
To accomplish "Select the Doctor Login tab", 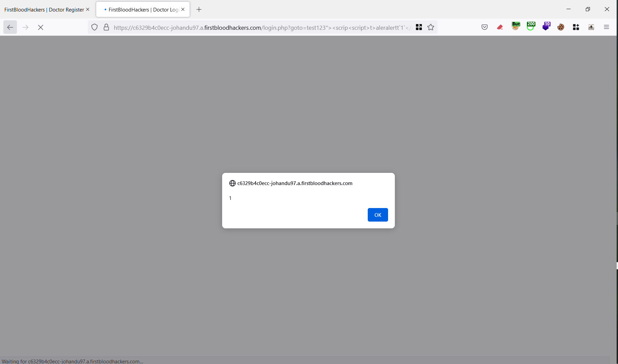I will coord(143,10).
